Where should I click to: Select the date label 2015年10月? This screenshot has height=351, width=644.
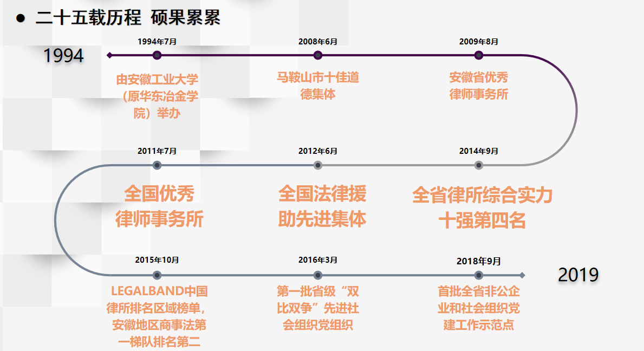click(x=157, y=260)
